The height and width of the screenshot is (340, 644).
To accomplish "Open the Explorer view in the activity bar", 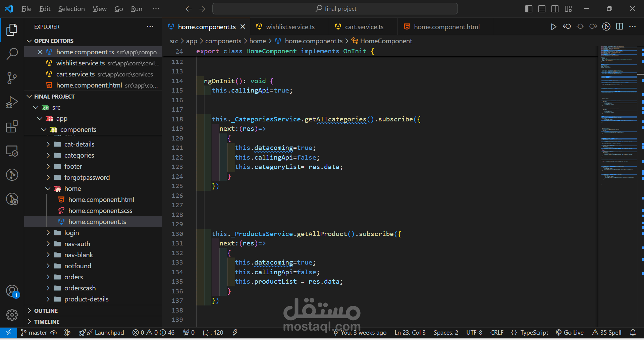I will [x=12, y=30].
